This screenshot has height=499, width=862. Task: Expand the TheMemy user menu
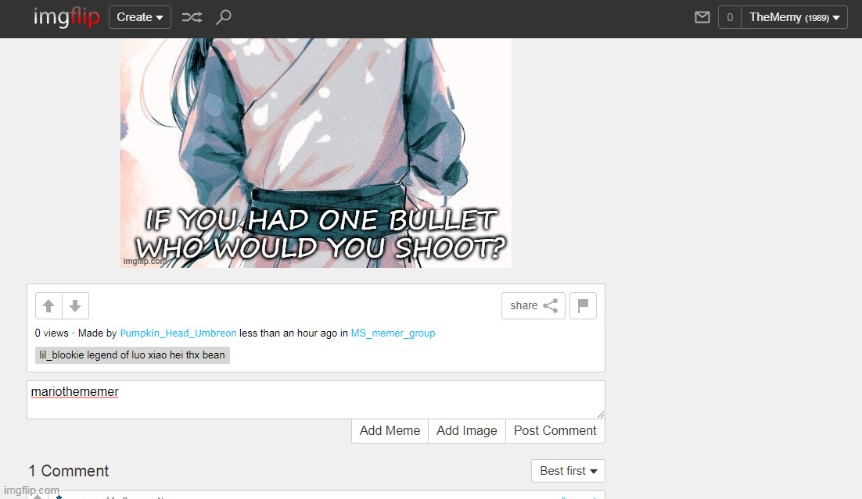point(794,18)
